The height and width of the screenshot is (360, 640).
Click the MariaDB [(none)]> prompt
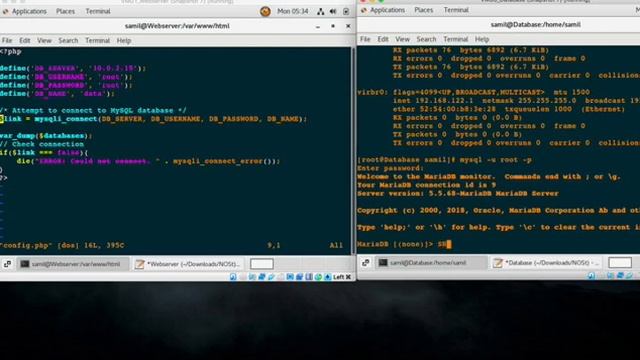click(x=395, y=244)
